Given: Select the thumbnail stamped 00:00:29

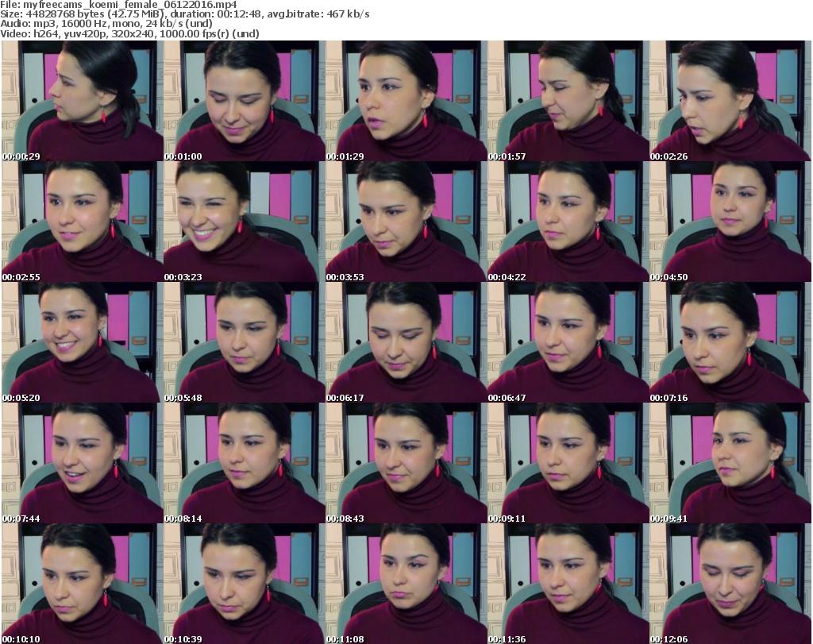Looking at the screenshot, I should coord(83,101).
